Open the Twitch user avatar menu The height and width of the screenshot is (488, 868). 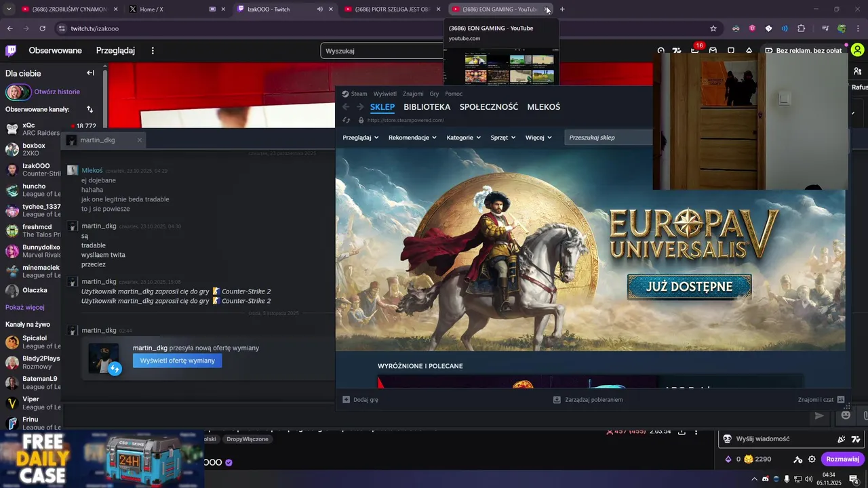[857, 50]
